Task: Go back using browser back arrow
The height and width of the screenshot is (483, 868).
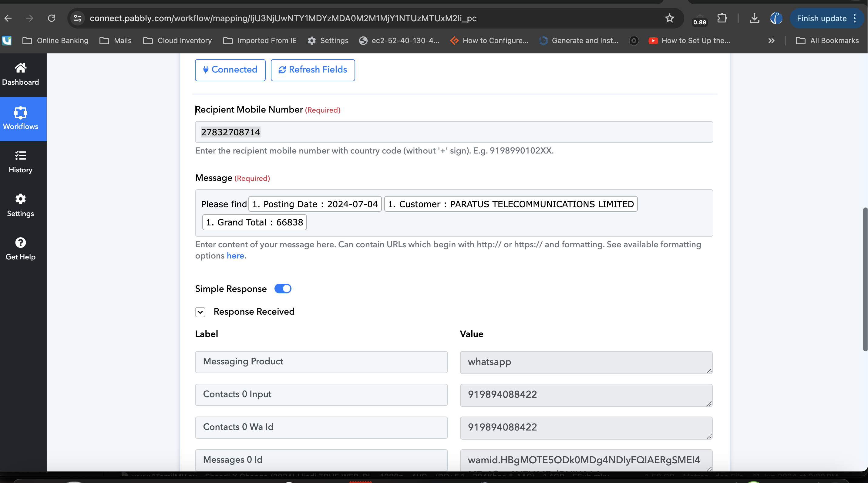Action: [x=8, y=18]
